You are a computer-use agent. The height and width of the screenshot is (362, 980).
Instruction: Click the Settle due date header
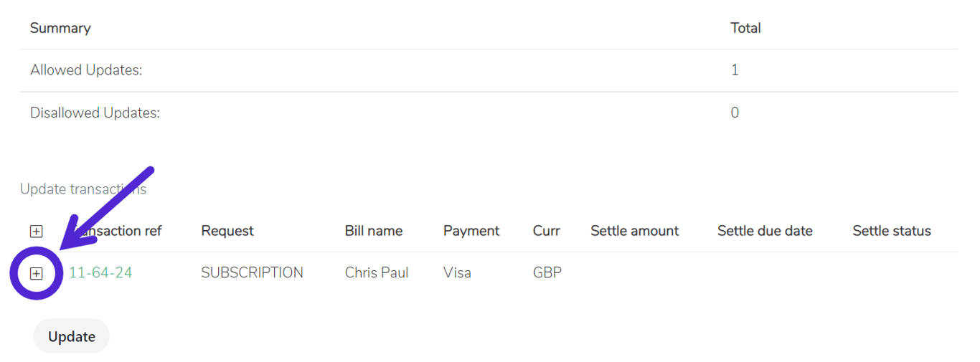(x=765, y=231)
